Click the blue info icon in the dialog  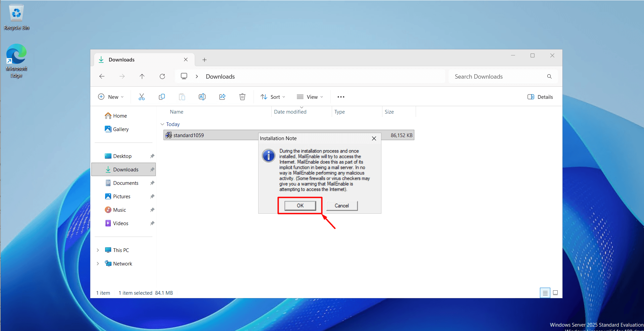click(x=269, y=156)
